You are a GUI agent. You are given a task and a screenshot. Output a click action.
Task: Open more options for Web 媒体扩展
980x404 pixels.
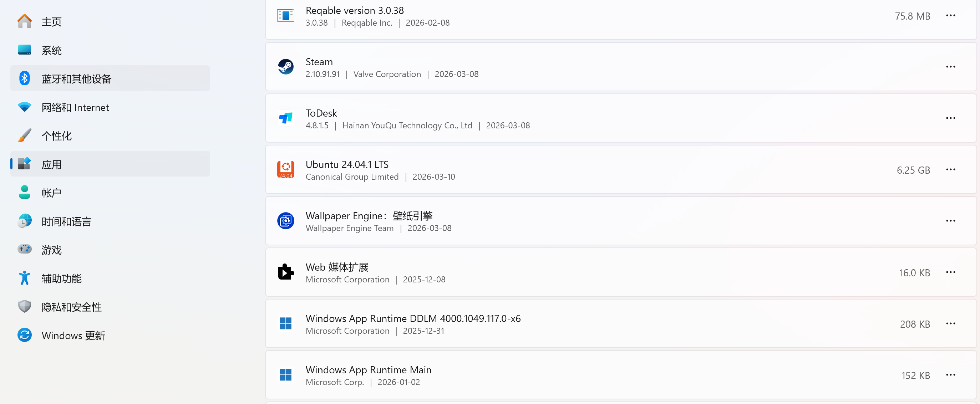(950, 272)
